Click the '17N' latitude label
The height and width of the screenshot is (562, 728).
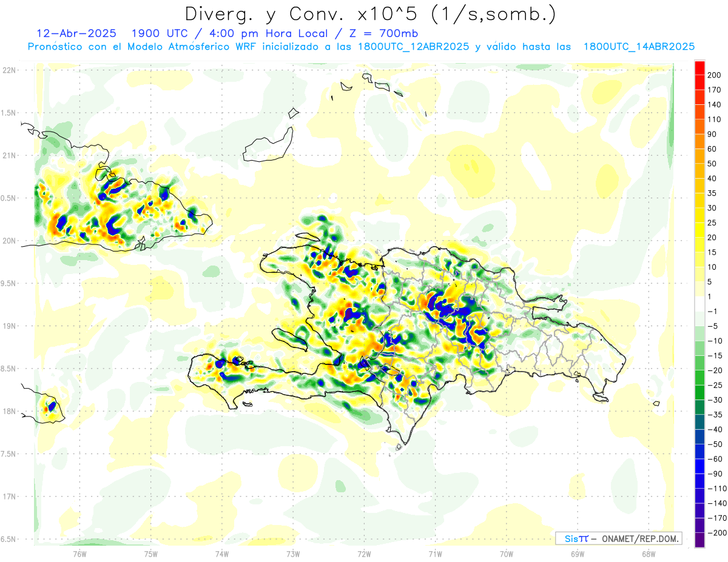click(x=10, y=497)
